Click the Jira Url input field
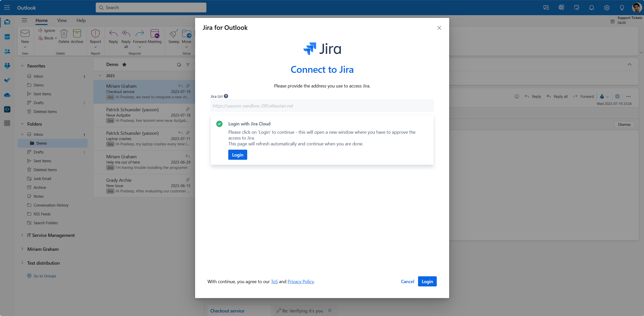 pyautogui.click(x=322, y=106)
